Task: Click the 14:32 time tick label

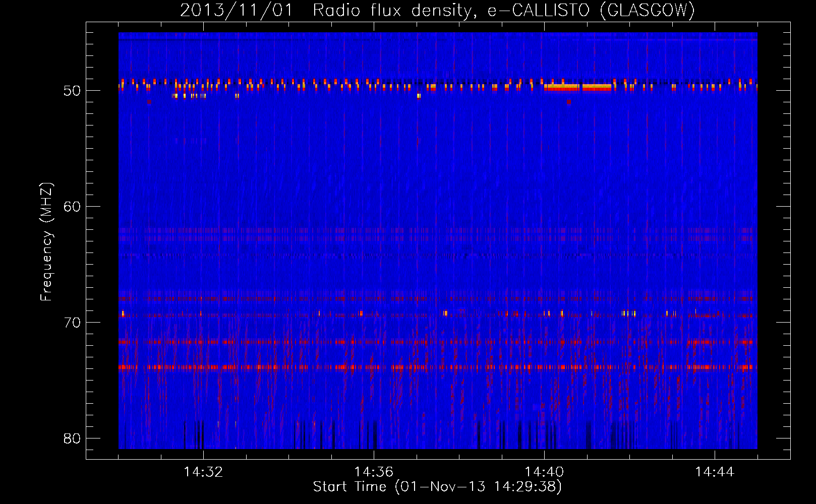Action: 203,472
